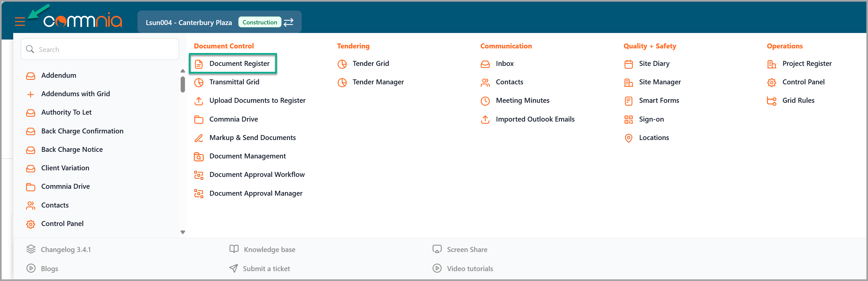
Task: Click Submit a ticket
Action: pyautogui.click(x=266, y=269)
